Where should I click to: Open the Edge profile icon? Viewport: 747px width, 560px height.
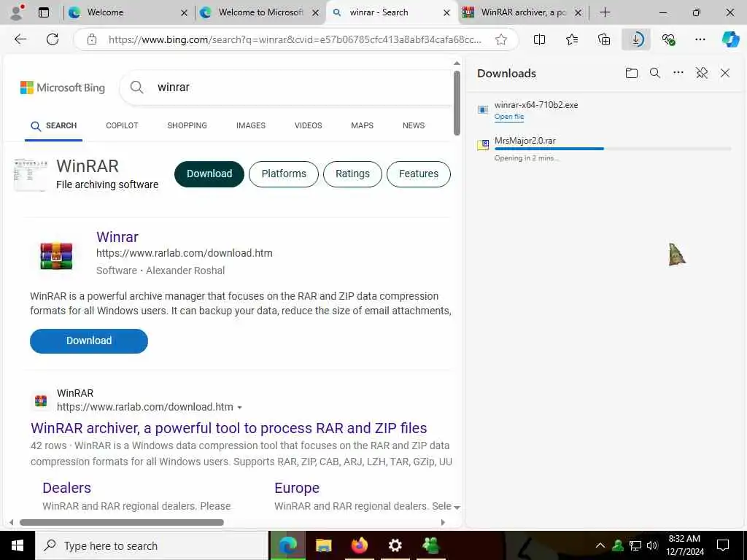click(x=17, y=12)
